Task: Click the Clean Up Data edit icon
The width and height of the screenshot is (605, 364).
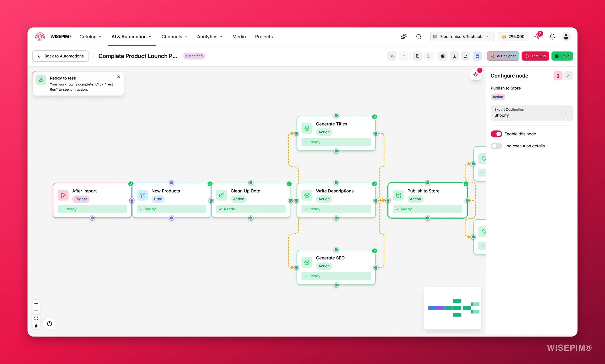Action: point(222,195)
